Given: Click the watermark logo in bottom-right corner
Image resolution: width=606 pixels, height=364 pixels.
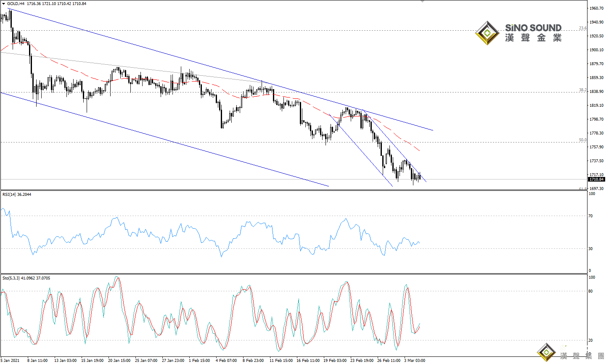Looking at the screenshot, I should [546, 352].
